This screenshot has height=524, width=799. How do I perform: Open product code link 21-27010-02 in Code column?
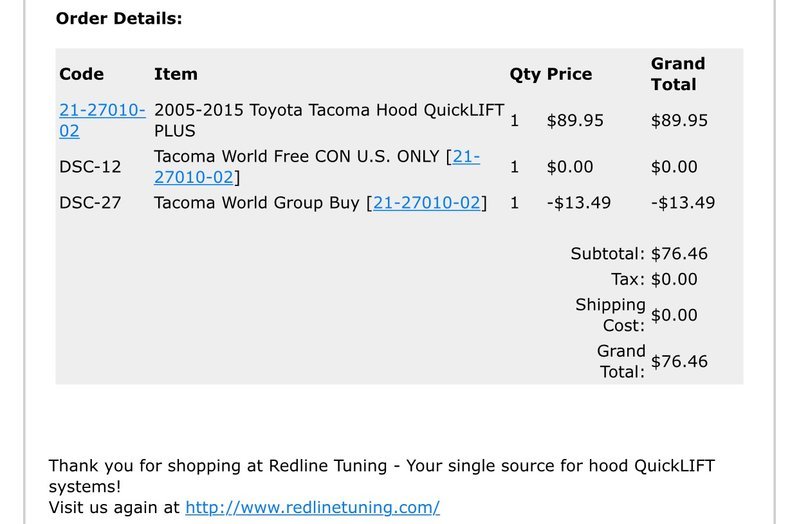pos(102,120)
